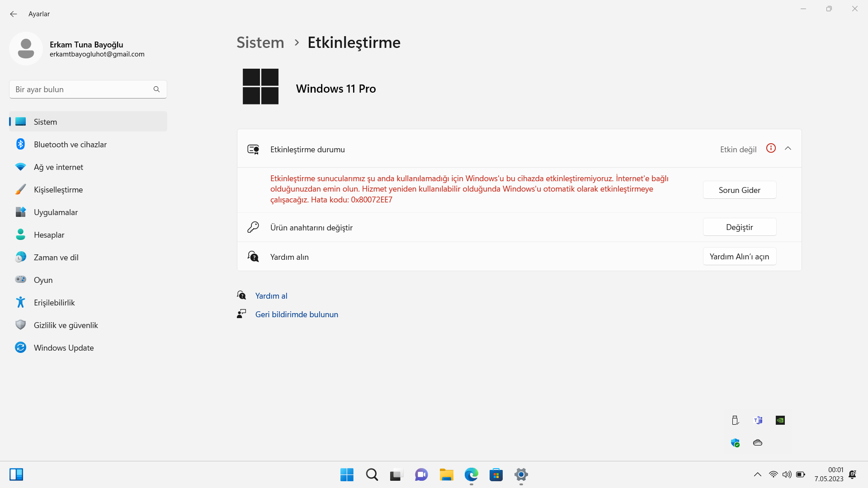Click the key icon beside Ürün anahtarını değiştir

pyautogui.click(x=253, y=227)
